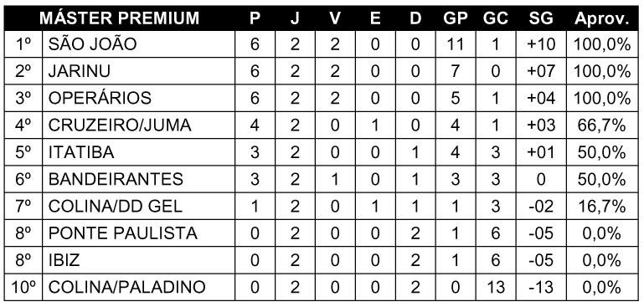Select the COLINA/DD GEL team name

click(x=116, y=207)
